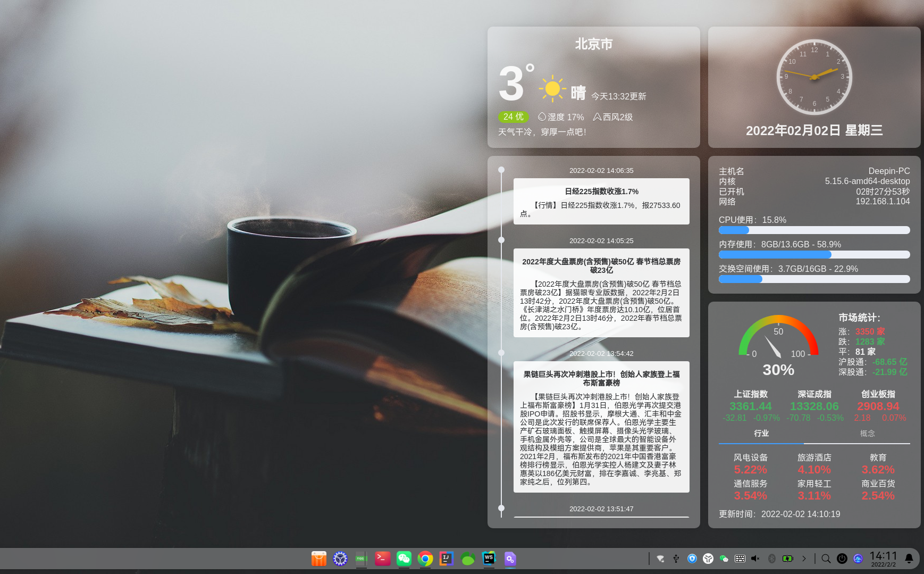
Task: Click the kernel version 5.15.6-amd64-desktop
Action: click(x=868, y=181)
